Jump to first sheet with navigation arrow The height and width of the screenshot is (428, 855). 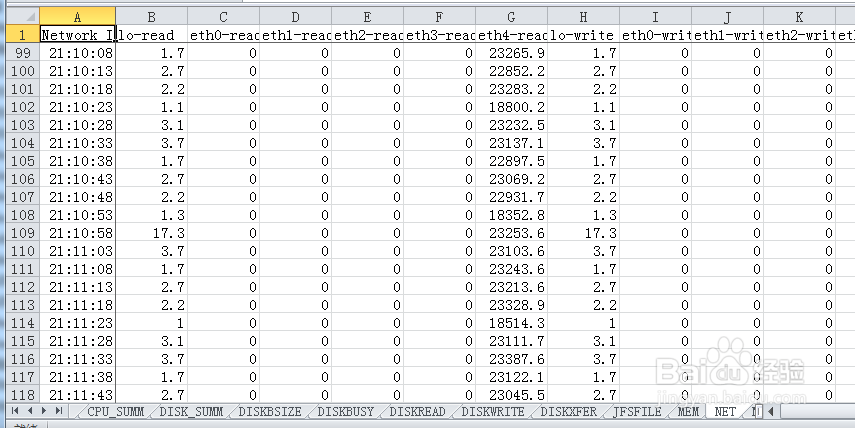coord(15,411)
